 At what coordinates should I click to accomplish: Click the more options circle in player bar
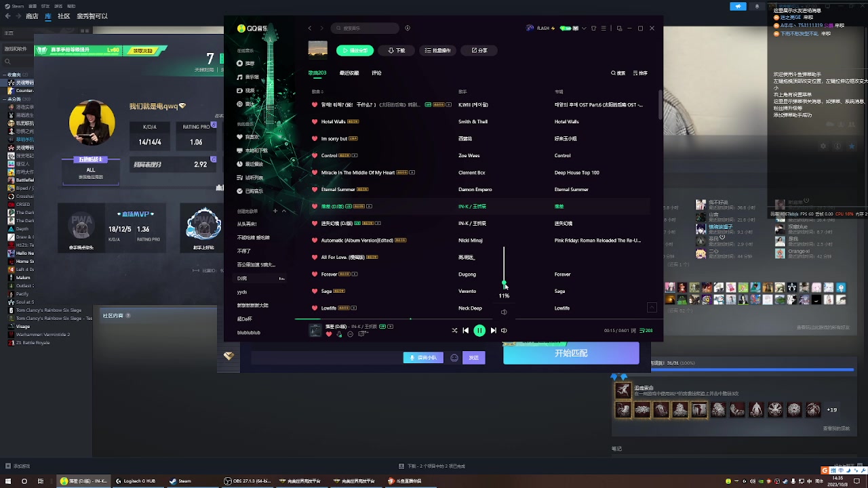[351, 334]
